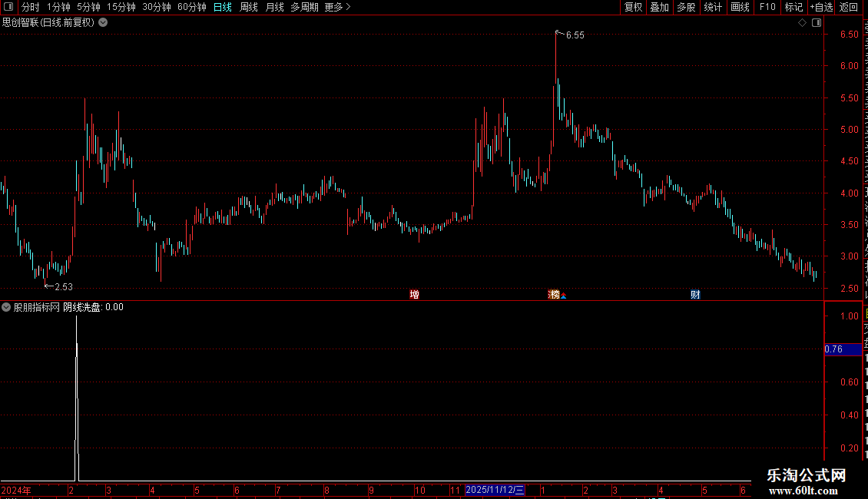
Task: Click the 2.53 low price label
Action: tap(64, 286)
